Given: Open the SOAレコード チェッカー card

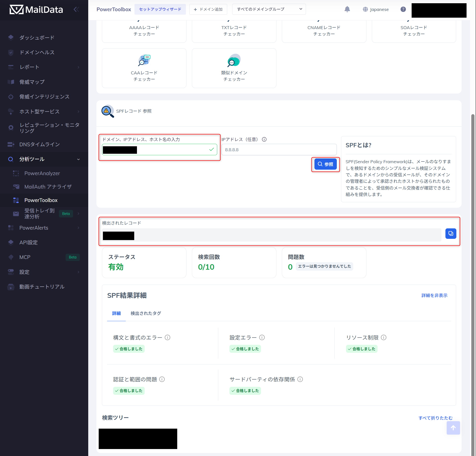Looking at the screenshot, I should tap(414, 31).
